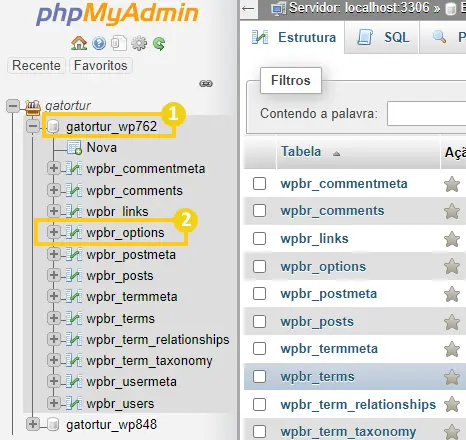The height and width of the screenshot is (440, 466).
Task: Favorite the wpbr_posts table star
Action: click(452, 322)
